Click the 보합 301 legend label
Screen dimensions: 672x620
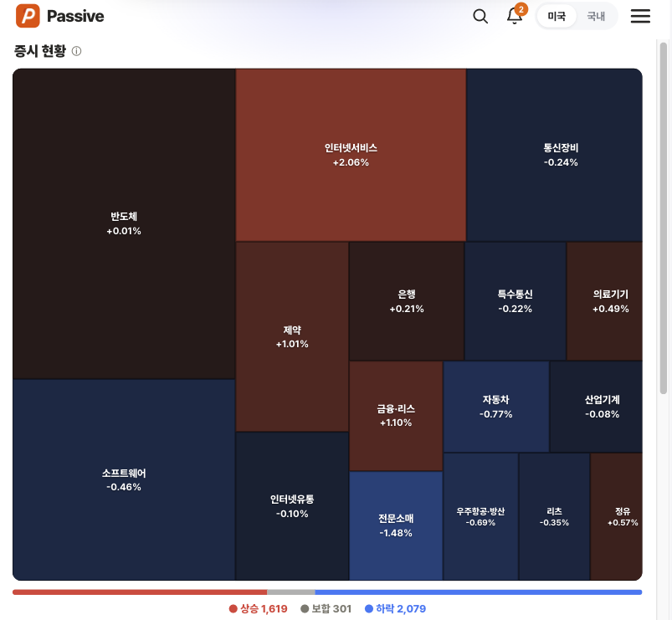point(326,609)
